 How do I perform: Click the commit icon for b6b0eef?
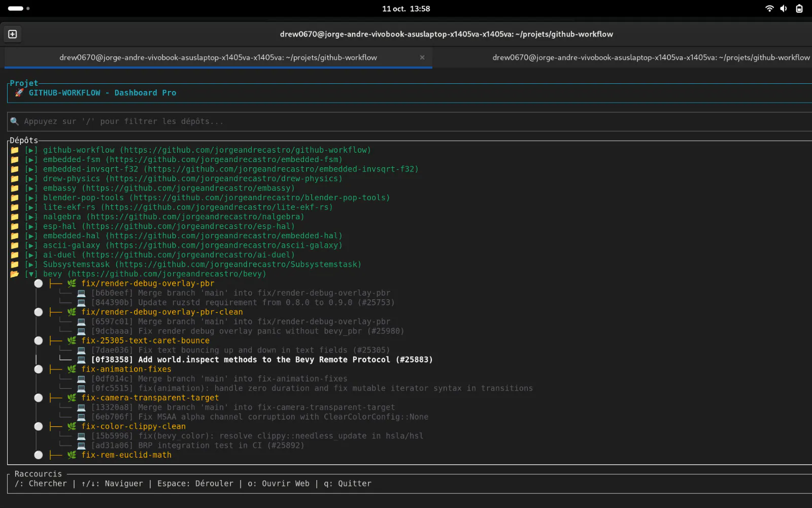81,293
